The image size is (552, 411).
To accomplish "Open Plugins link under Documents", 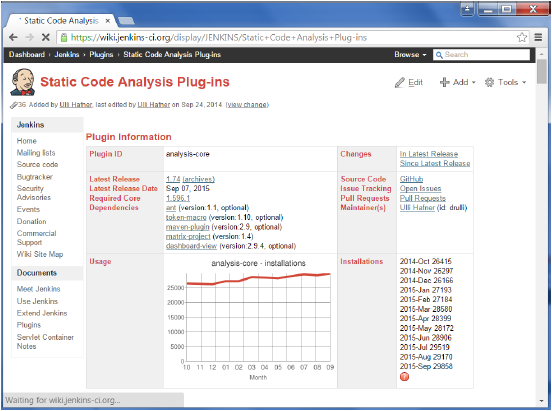I will (29, 325).
